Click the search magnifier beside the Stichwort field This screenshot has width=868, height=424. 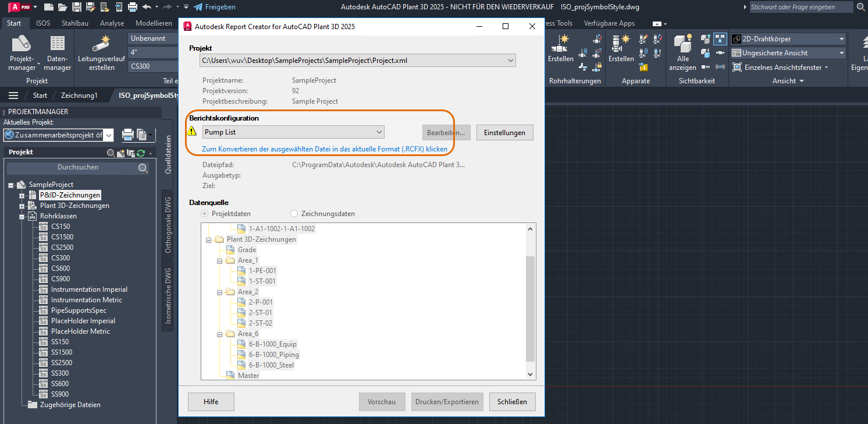tap(860, 7)
